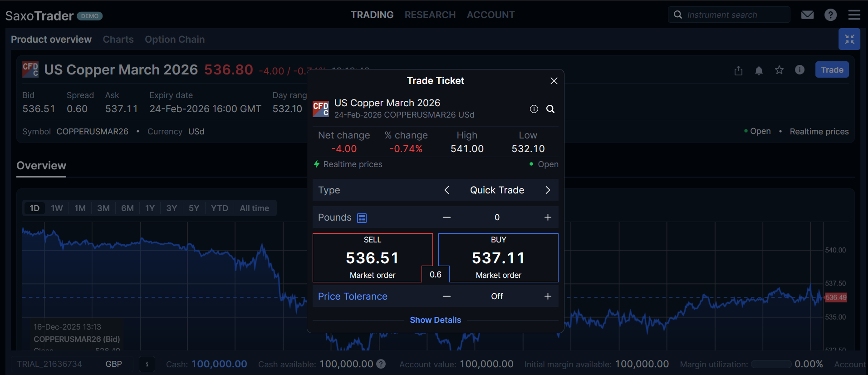Open the Pounds quantity calculator icon
This screenshot has height=375, width=868.
[362, 218]
